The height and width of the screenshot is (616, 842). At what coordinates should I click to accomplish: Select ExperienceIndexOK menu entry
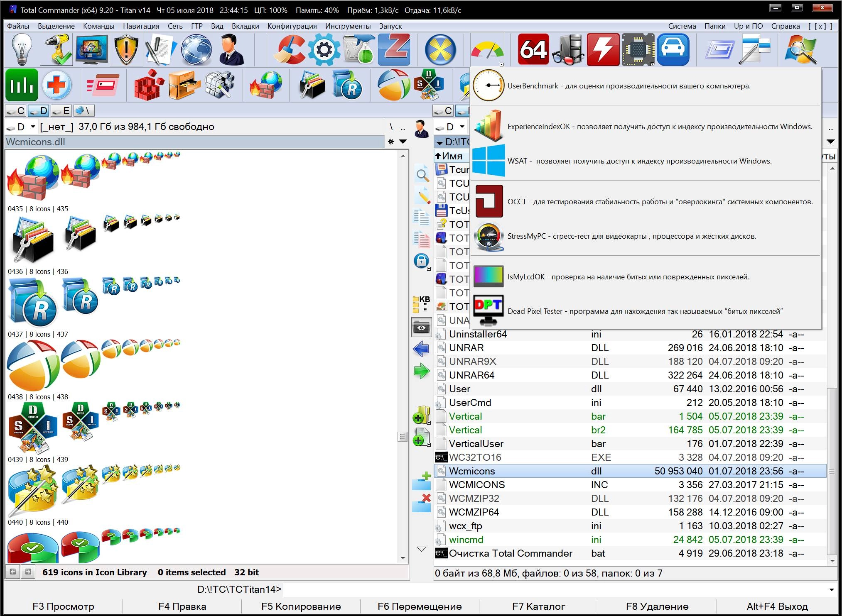coord(646,127)
